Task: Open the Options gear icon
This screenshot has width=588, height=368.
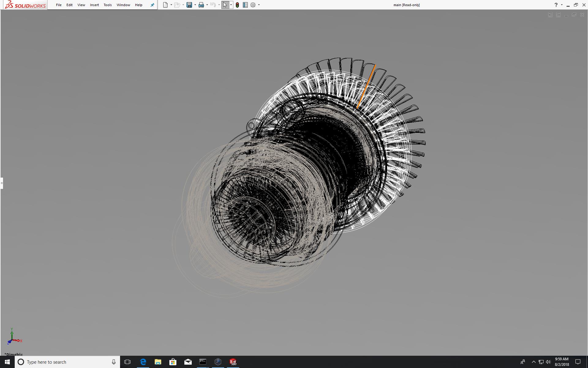Action: tap(253, 5)
